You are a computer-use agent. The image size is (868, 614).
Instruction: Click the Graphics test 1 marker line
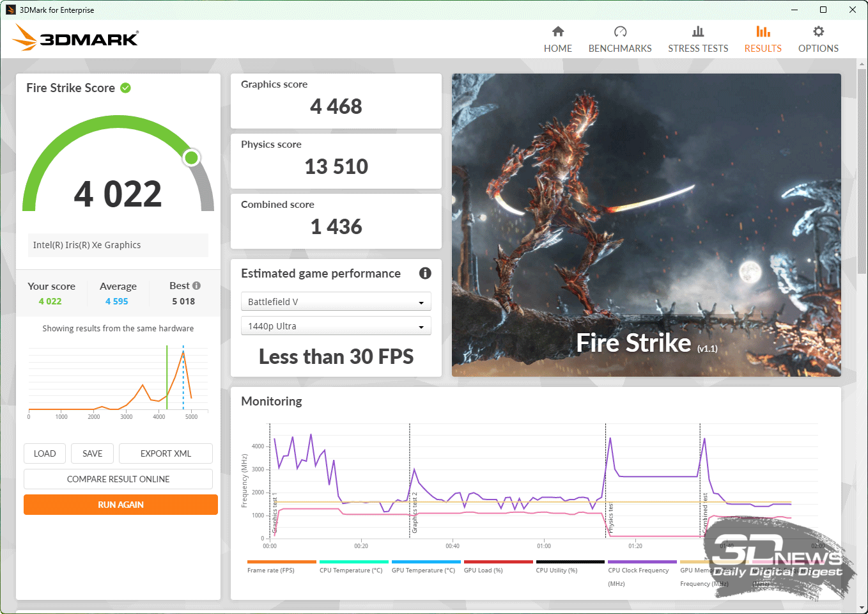pos(270,480)
